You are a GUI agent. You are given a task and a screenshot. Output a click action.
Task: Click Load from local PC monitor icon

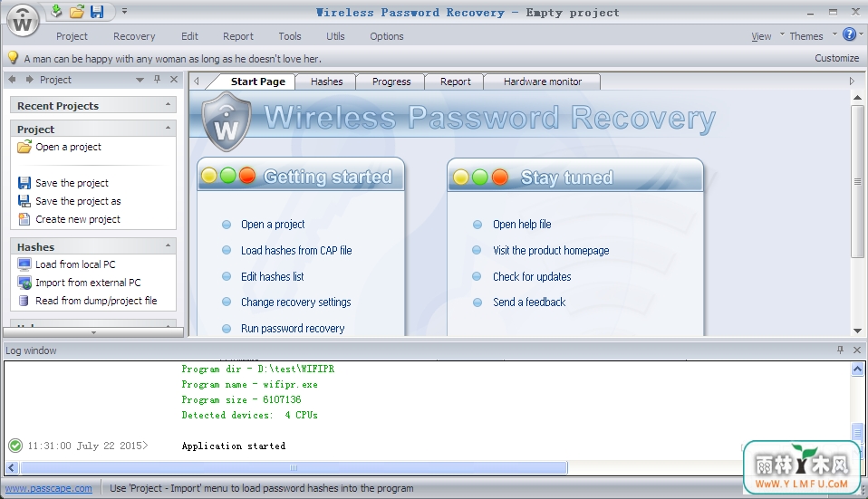[24, 264]
